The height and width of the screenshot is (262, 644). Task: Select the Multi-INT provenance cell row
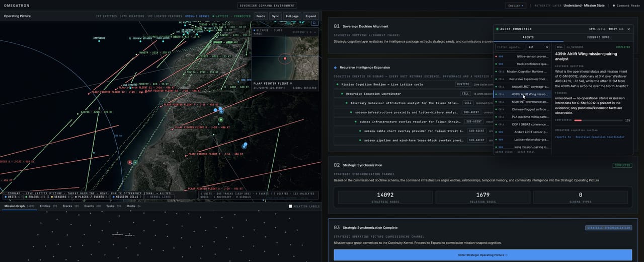(x=522, y=102)
